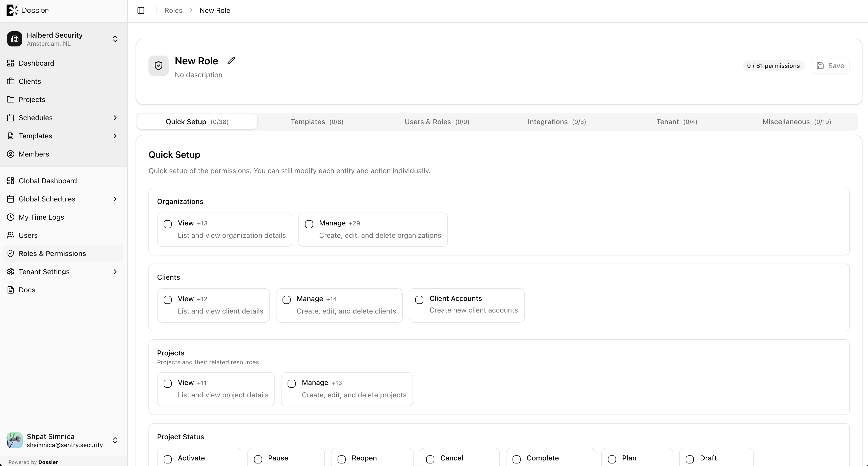Open the Miscellaneous tab
868x466 pixels.
pos(797,122)
